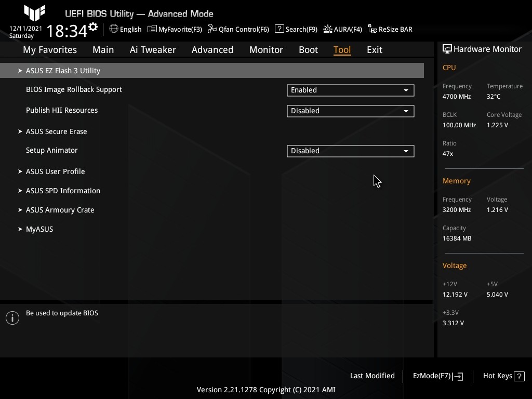Click Last Modified button
The height and width of the screenshot is (399, 532).
(372, 376)
